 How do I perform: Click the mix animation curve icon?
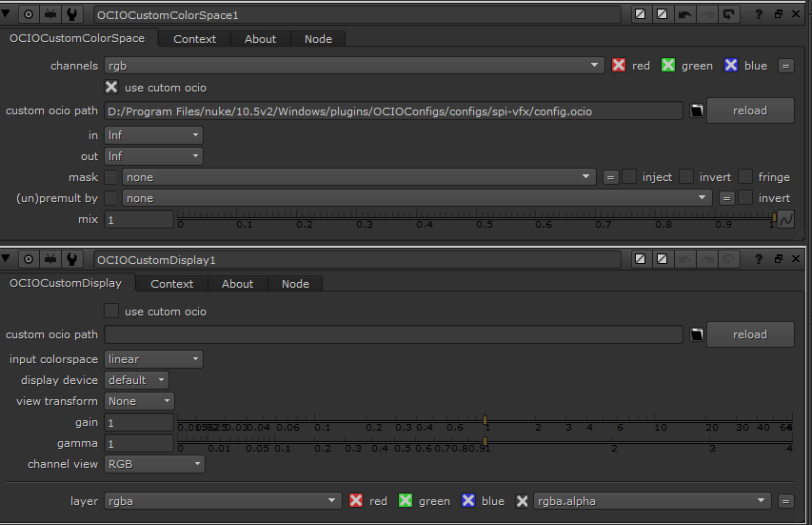[x=785, y=220]
